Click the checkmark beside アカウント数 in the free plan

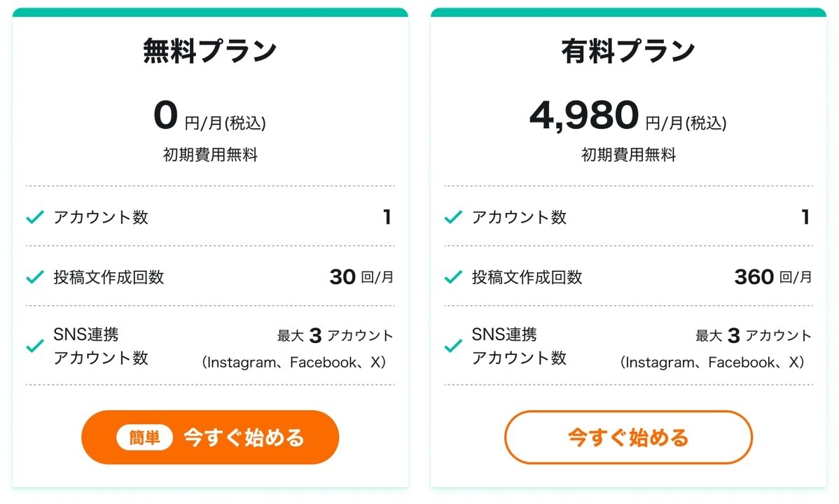(35, 218)
